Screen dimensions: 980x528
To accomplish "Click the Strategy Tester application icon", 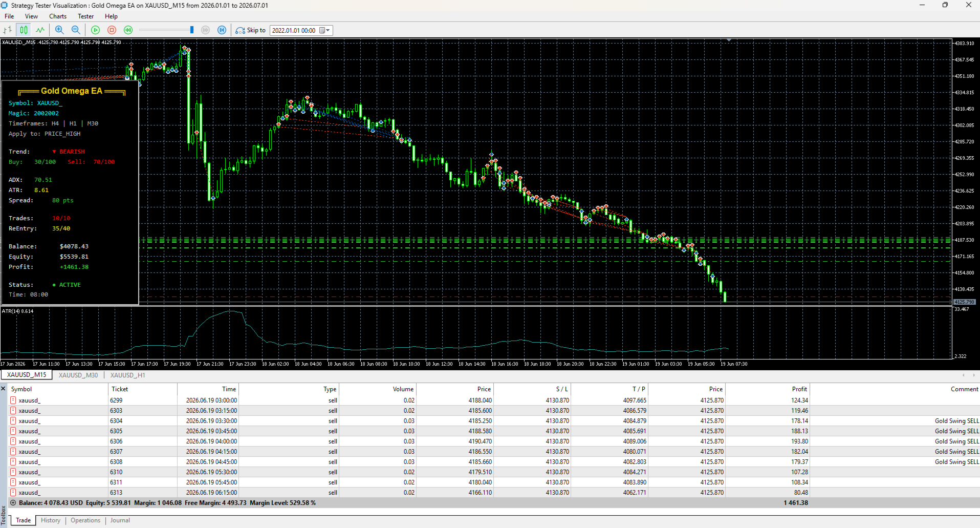I will pyautogui.click(x=5, y=5).
